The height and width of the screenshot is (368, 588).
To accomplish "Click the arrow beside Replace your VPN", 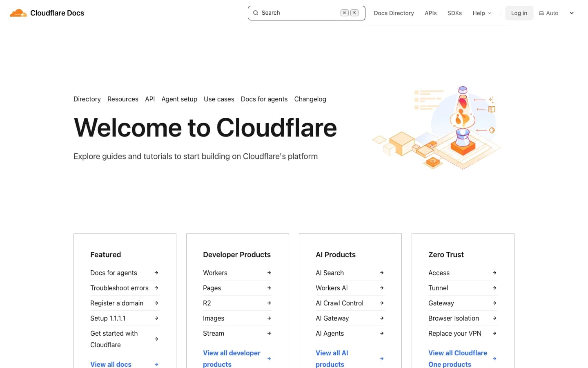I will 494,333.
